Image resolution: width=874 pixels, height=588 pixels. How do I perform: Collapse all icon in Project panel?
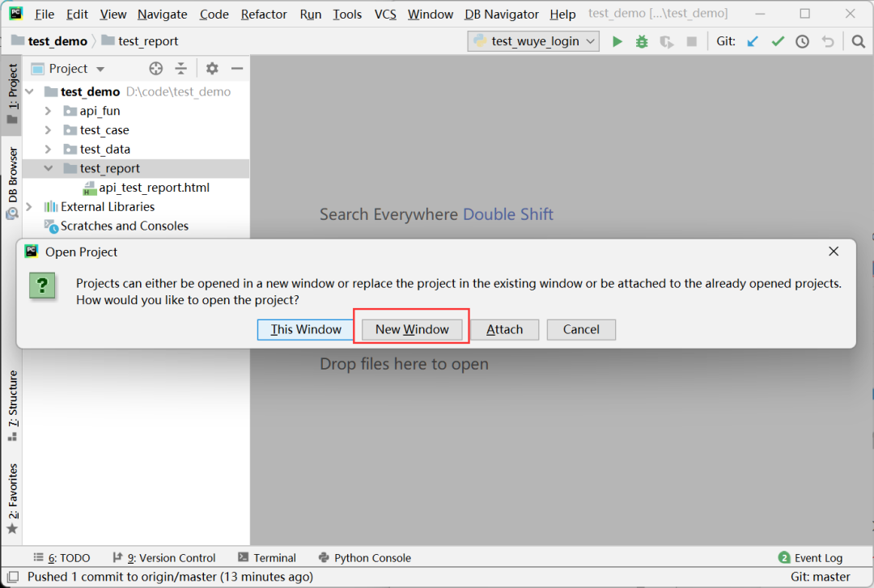point(181,69)
